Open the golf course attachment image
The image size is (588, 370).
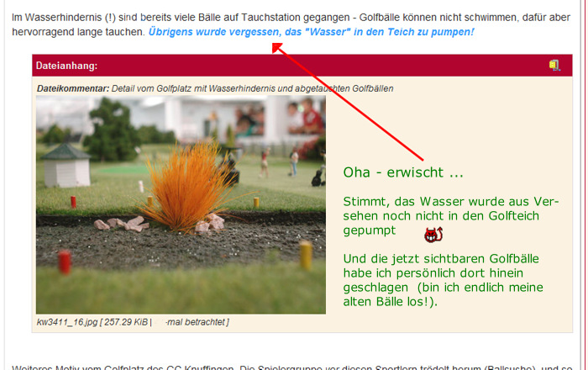[x=180, y=204]
